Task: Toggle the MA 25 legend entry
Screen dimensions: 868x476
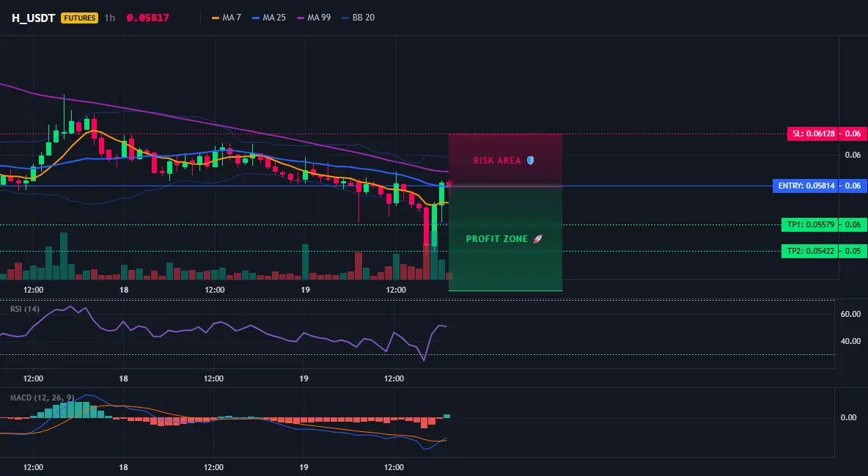Action: (x=269, y=18)
